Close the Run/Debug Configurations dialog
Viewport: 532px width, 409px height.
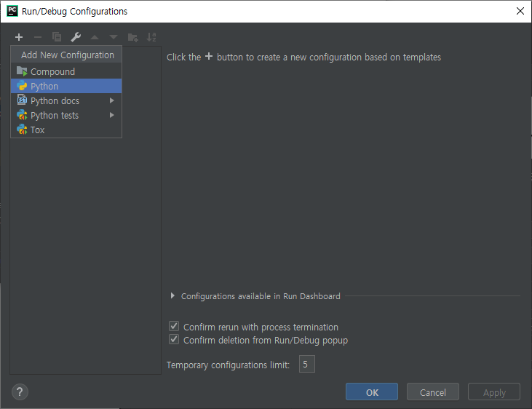[520, 11]
